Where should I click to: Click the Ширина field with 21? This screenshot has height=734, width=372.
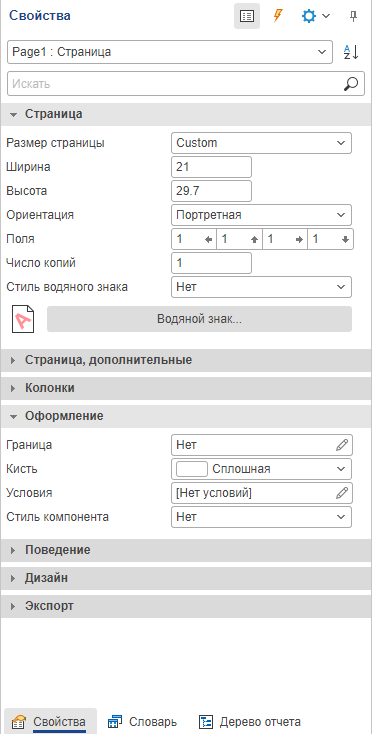(212, 167)
